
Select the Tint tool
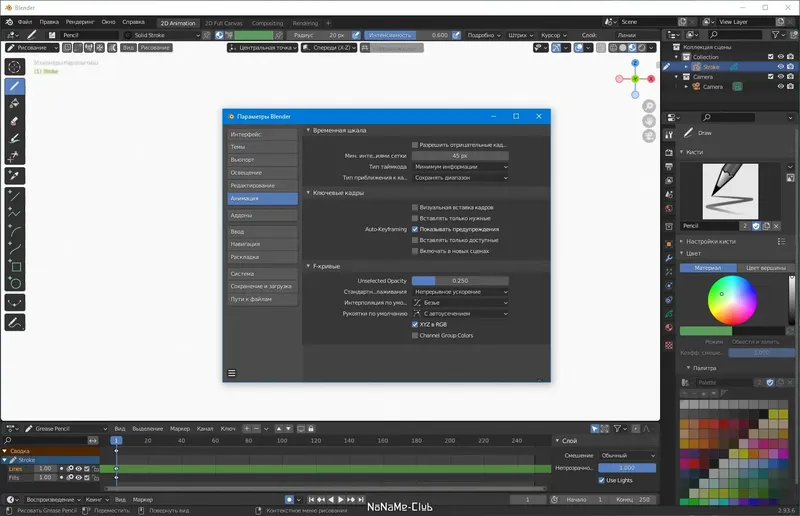15,138
